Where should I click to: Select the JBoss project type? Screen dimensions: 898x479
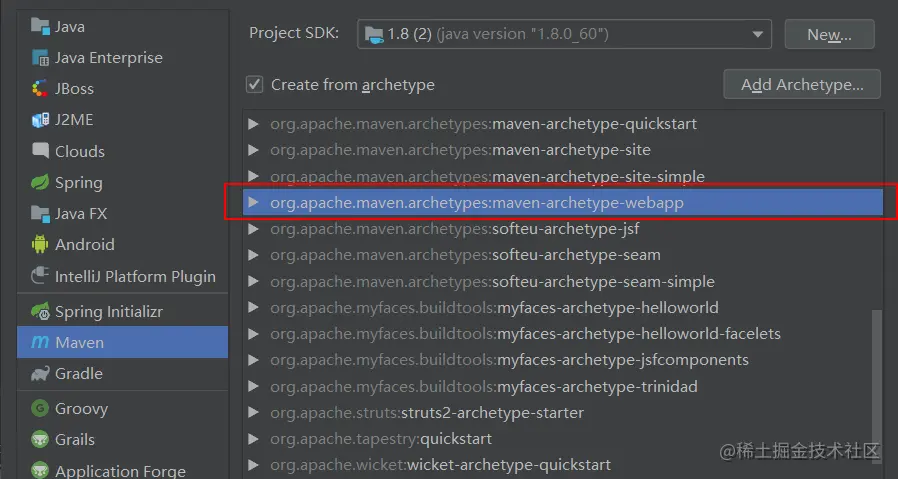(123, 88)
